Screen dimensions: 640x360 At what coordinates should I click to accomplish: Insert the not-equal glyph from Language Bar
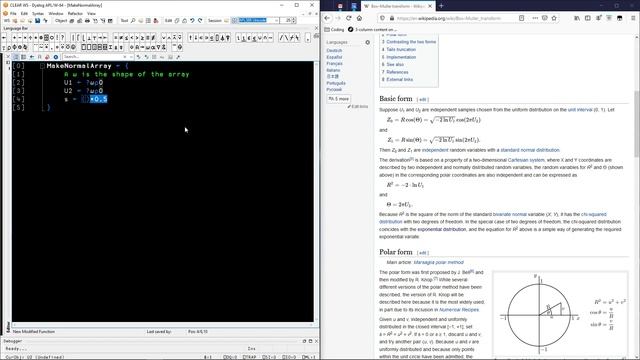coord(121,38)
